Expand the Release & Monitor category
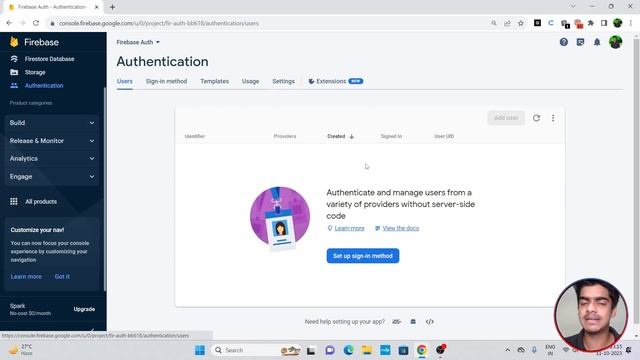The image size is (640, 360). [52, 141]
